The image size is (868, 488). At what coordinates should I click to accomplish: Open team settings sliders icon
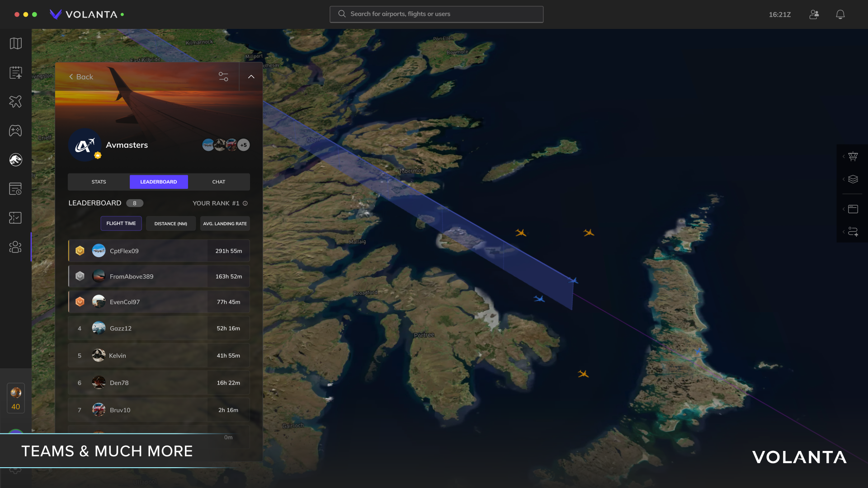pyautogui.click(x=223, y=76)
